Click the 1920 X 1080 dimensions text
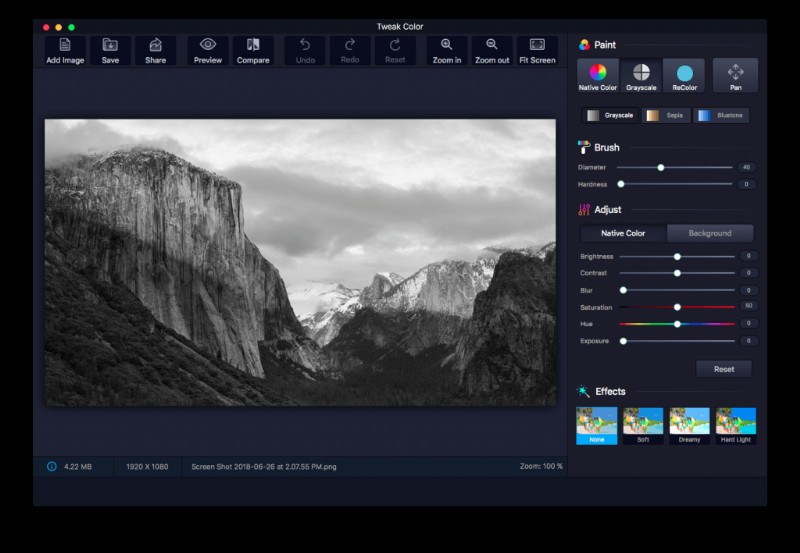This screenshot has width=800, height=553. [x=147, y=467]
